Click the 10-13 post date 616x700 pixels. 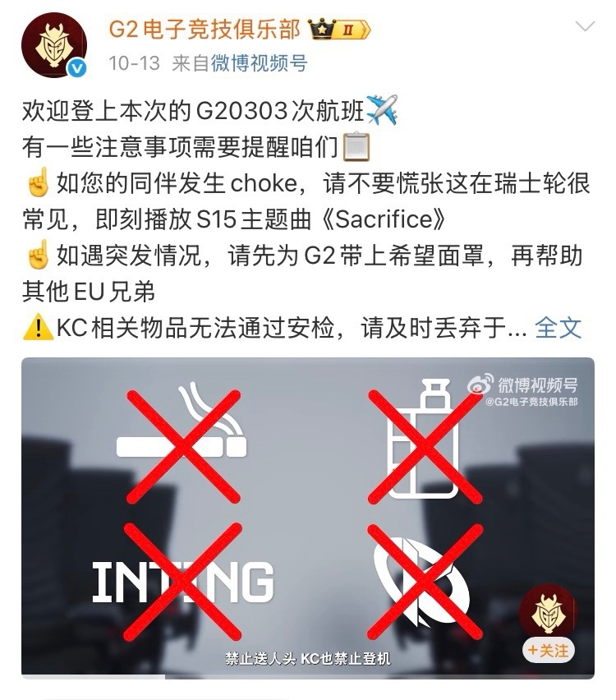tap(134, 63)
